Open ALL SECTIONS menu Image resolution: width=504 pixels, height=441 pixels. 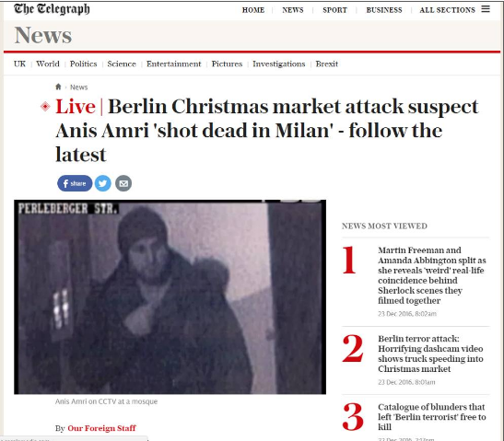447,10
